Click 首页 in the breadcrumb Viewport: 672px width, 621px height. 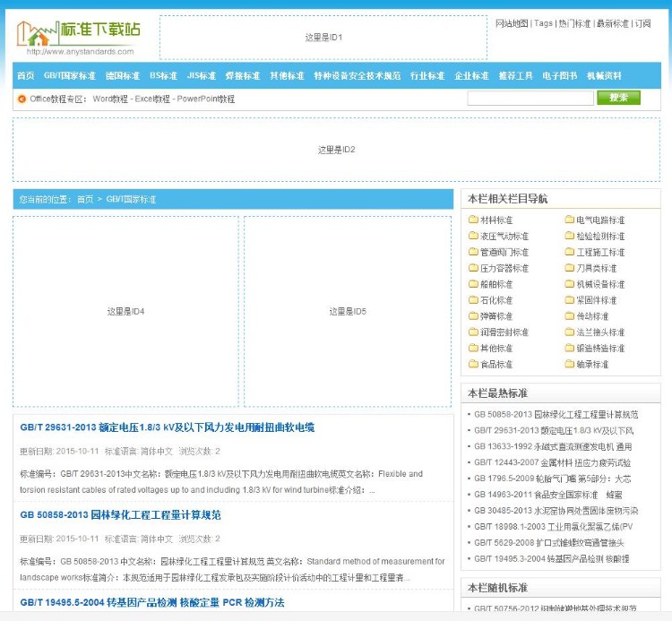(85, 199)
